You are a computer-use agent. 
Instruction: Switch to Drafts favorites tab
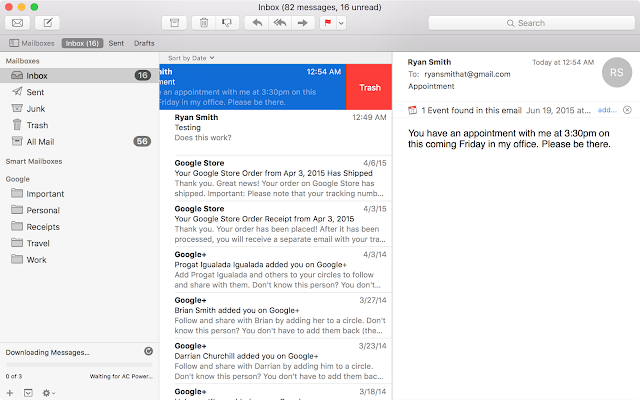(144, 43)
